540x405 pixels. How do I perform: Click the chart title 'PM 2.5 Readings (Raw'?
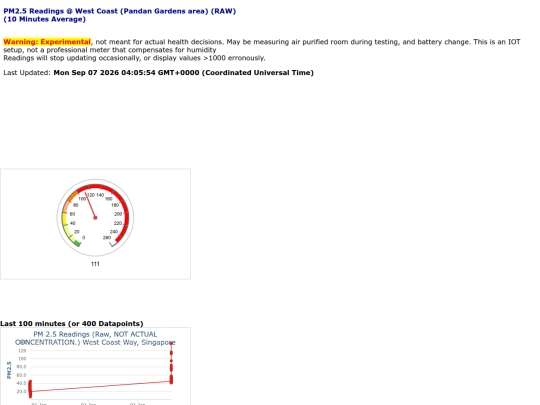(95, 334)
